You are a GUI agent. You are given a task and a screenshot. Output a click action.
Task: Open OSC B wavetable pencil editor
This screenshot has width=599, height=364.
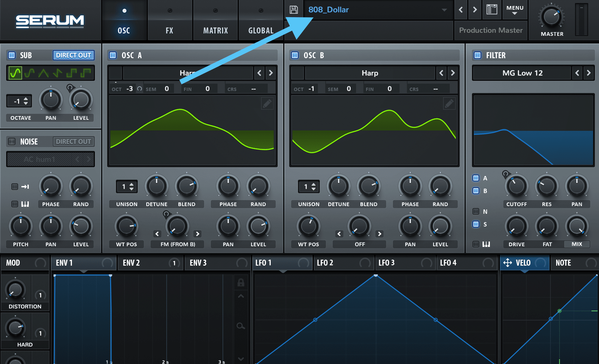coord(449,103)
